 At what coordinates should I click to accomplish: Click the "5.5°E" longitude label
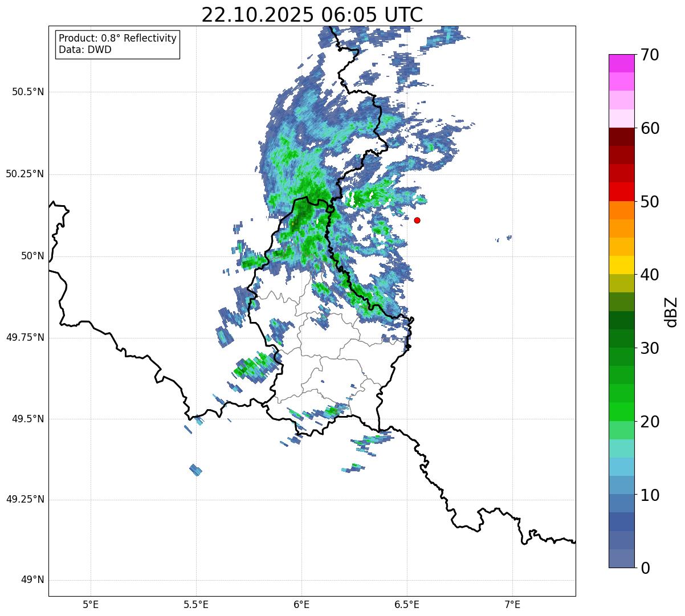196,605
